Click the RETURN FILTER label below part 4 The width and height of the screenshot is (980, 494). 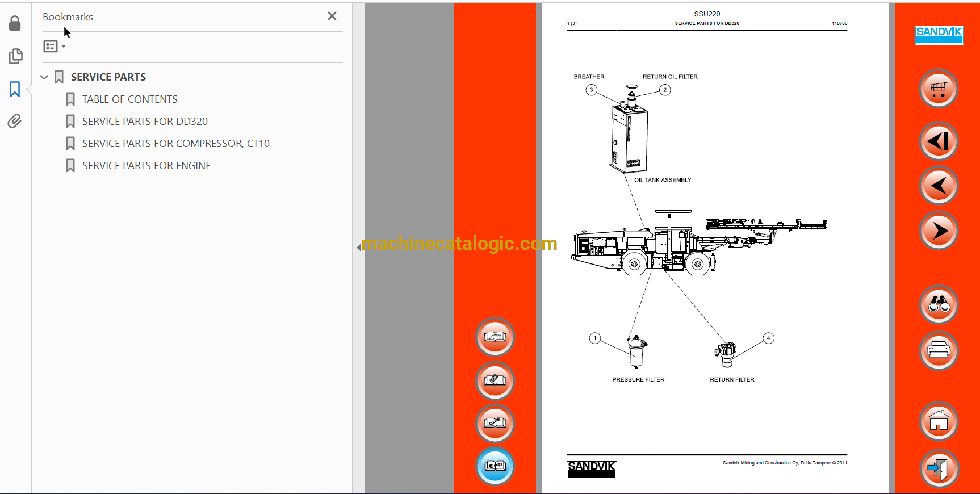coord(732,379)
